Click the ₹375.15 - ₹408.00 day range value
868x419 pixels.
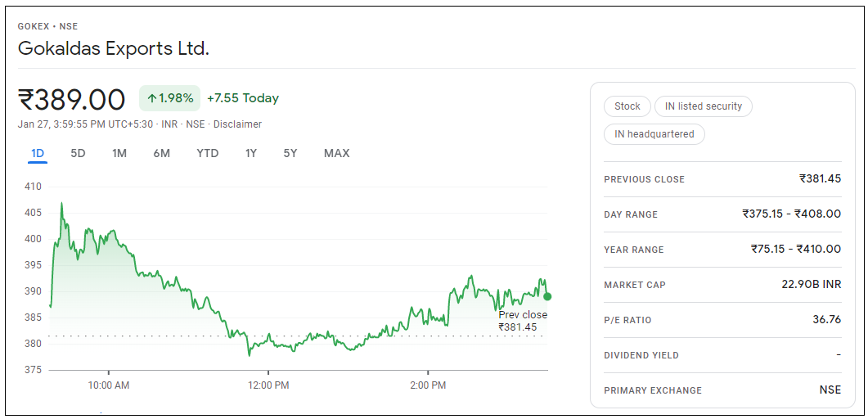click(x=792, y=214)
